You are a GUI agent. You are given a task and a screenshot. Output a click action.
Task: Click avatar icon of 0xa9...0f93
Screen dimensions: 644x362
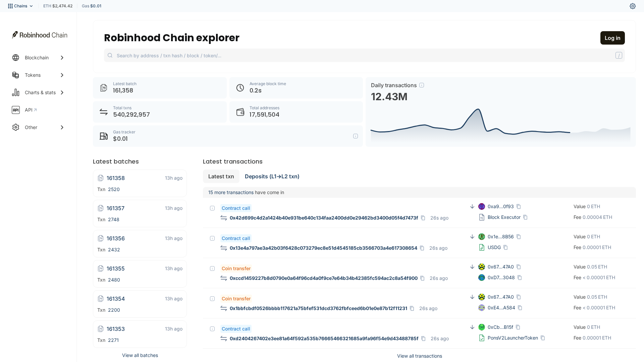tap(482, 206)
